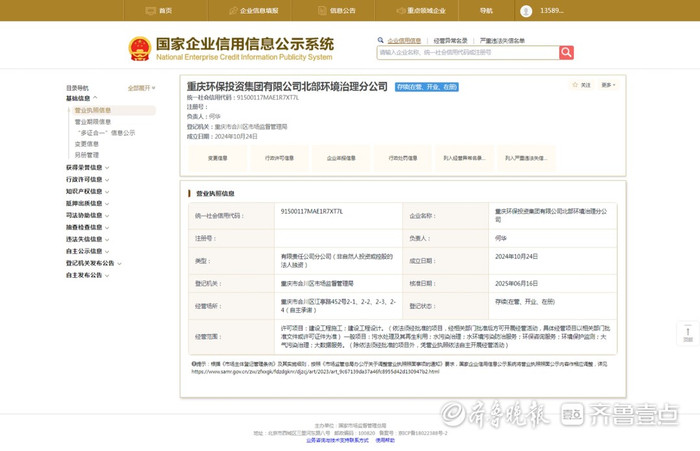Screen dimensions: 700x451
Task: Click the 国家企业信用信息公示系统 title
Action: (245, 44)
